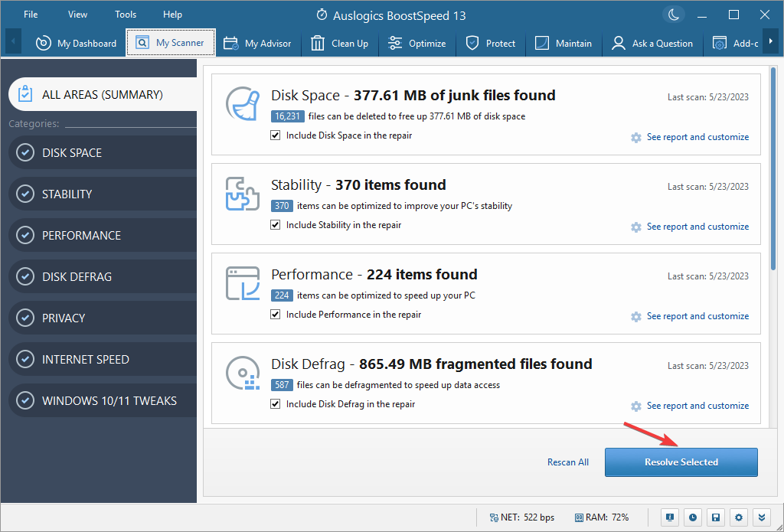The height and width of the screenshot is (532, 784).
Task: Open the Tools menu
Action: click(x=126, y=15)
